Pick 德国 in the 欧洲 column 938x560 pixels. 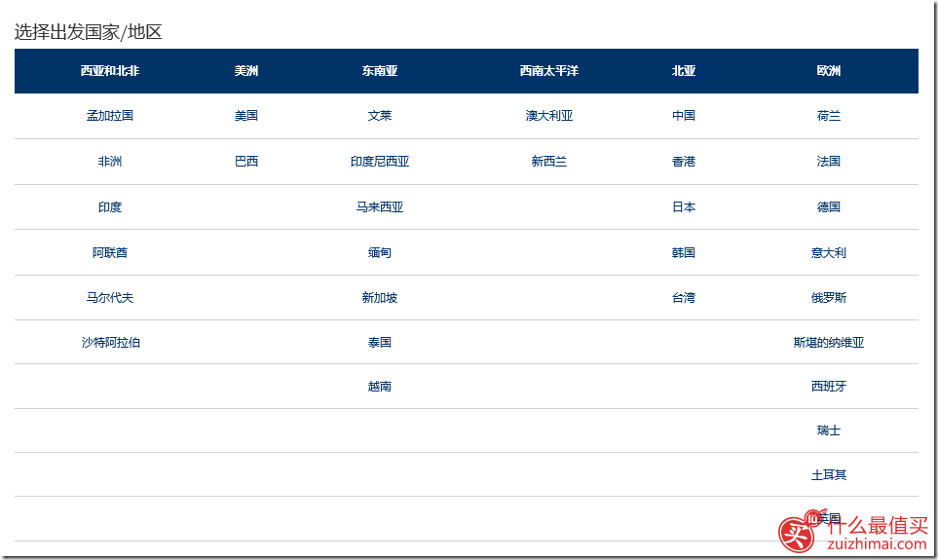click(x=829, y=207)
